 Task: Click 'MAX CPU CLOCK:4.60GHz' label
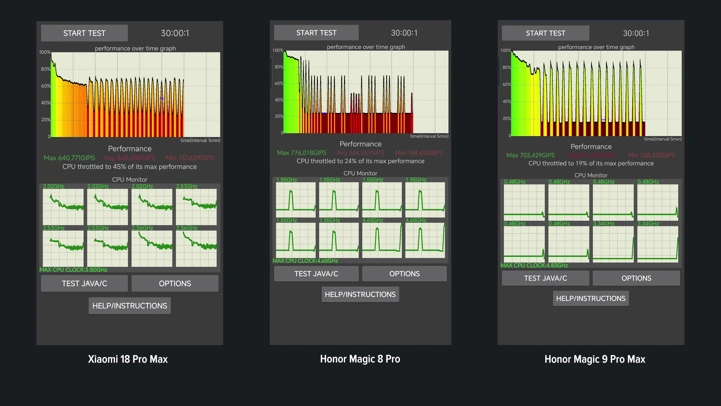tap(303, 261)
